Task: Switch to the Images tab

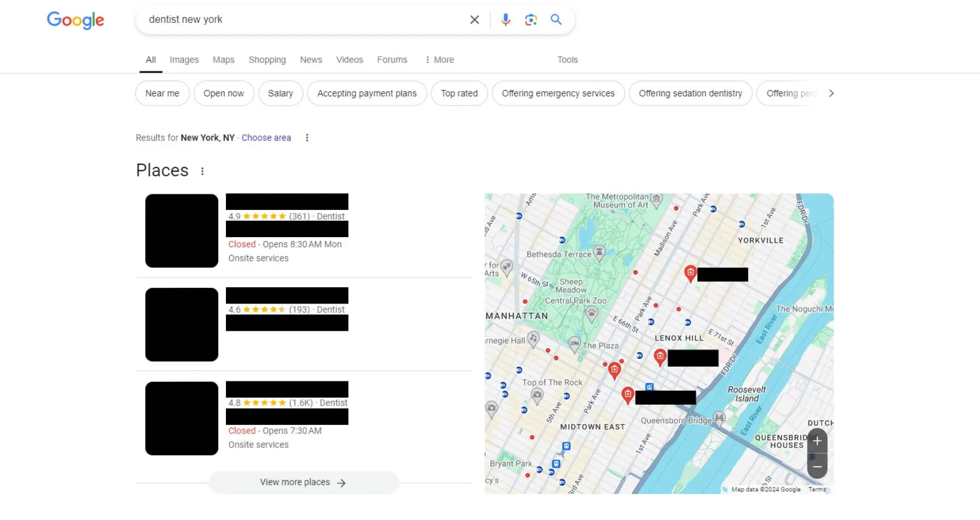Action: (184, 60)
